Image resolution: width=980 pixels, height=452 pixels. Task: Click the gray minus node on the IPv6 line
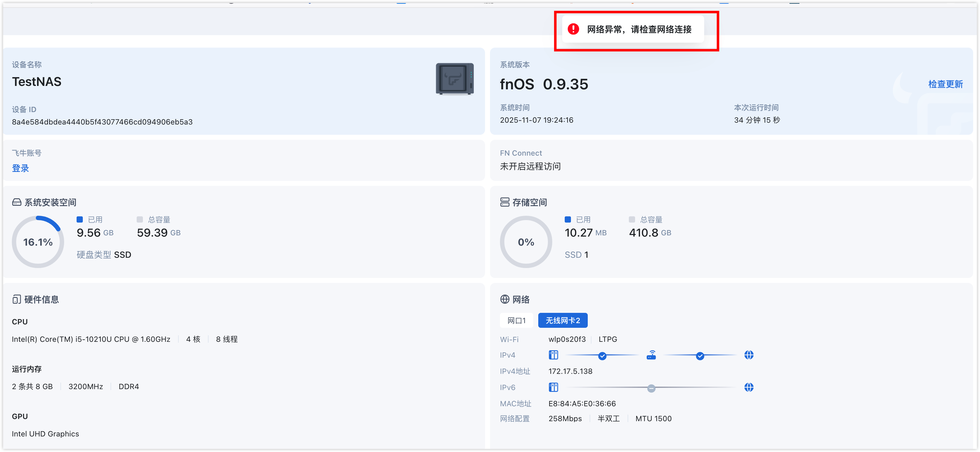point(651,388)
